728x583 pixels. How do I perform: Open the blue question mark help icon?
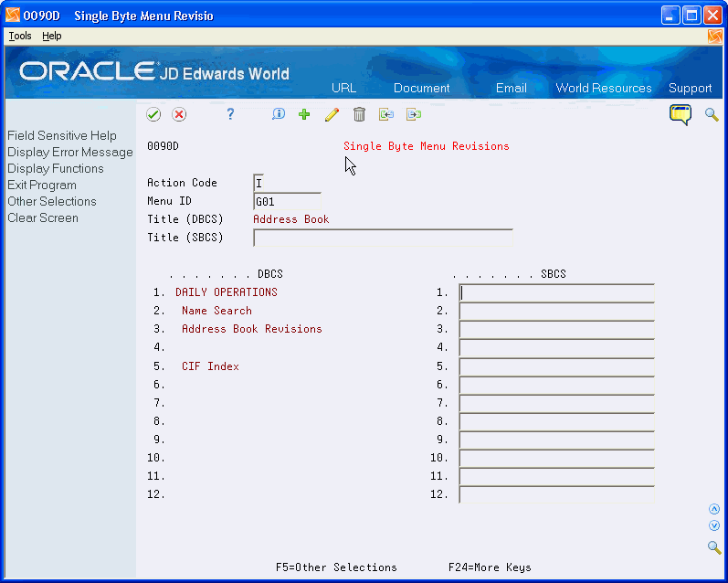click(230, 114)
